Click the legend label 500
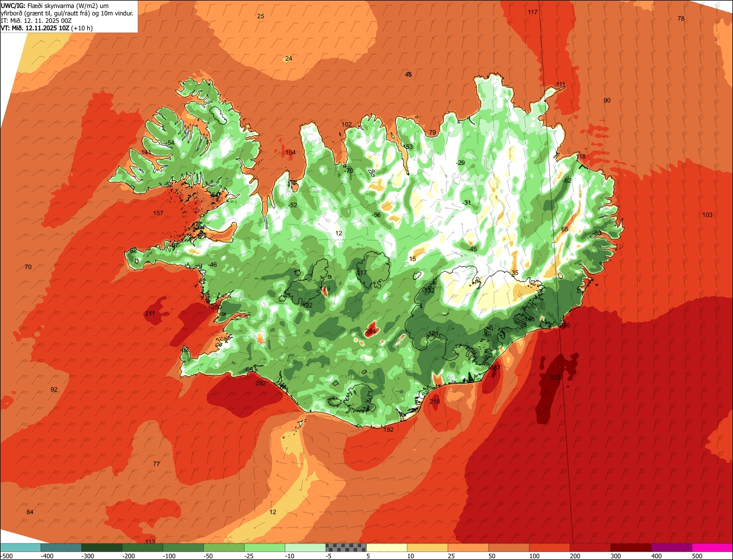Screen dimensions: 733x560 [697, 556]
